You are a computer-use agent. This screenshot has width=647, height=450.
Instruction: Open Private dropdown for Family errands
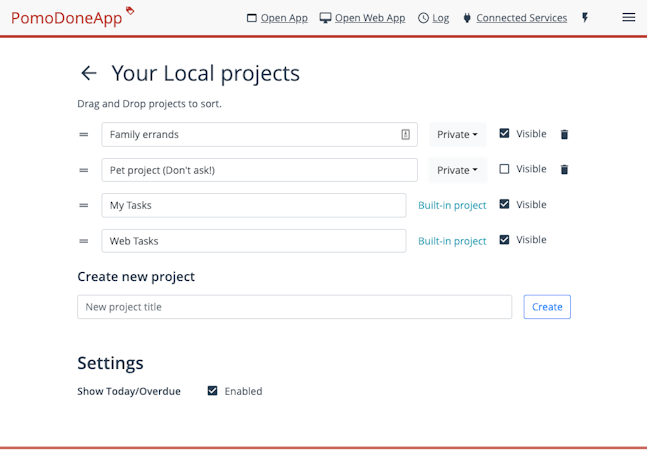pyautogui.click(x=457, y=134)
